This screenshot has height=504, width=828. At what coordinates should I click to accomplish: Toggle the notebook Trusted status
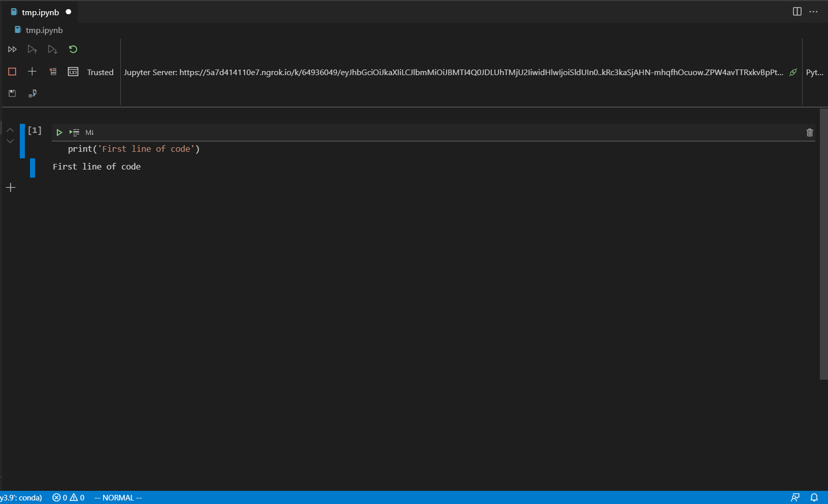point(101,72)
